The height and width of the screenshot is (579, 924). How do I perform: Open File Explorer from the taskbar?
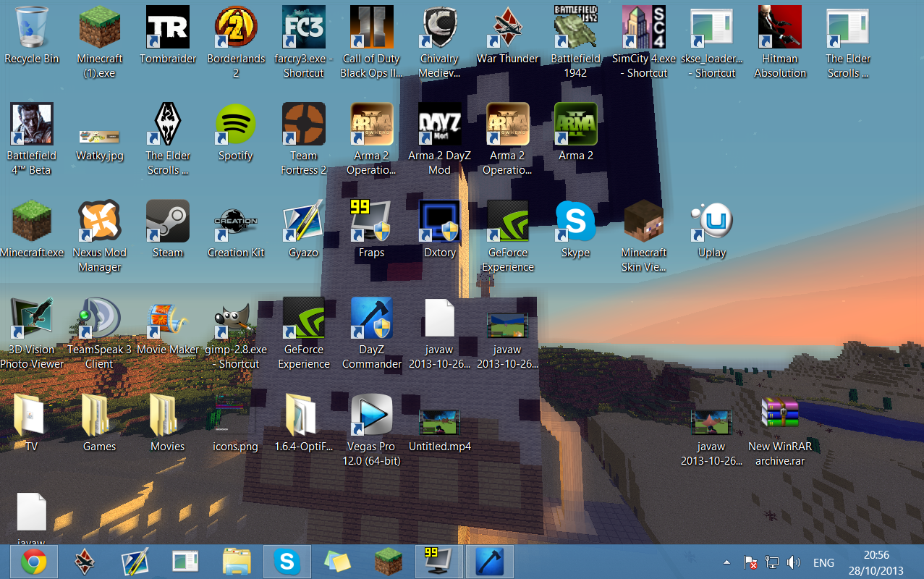(x=237, y=562)
